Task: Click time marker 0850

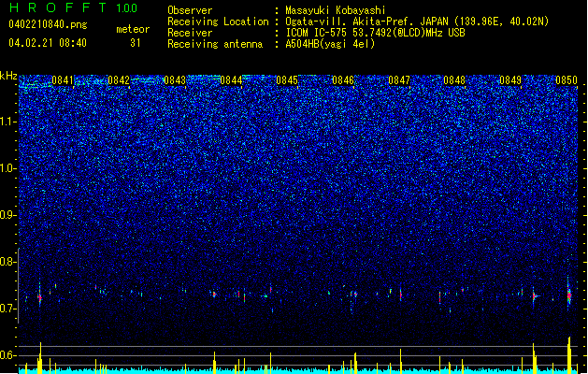Action: coord(566,80)
